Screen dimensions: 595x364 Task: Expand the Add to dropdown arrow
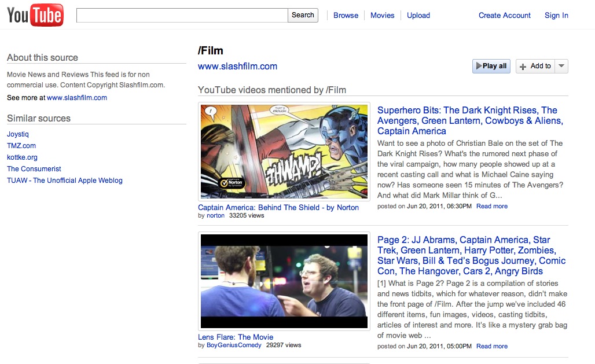pos(561,66)
